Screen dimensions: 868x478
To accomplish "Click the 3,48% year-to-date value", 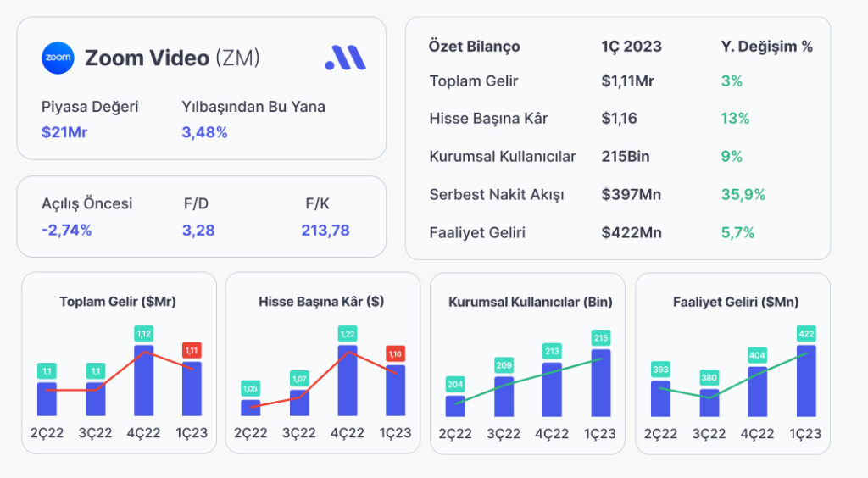I will click(205, 132).
